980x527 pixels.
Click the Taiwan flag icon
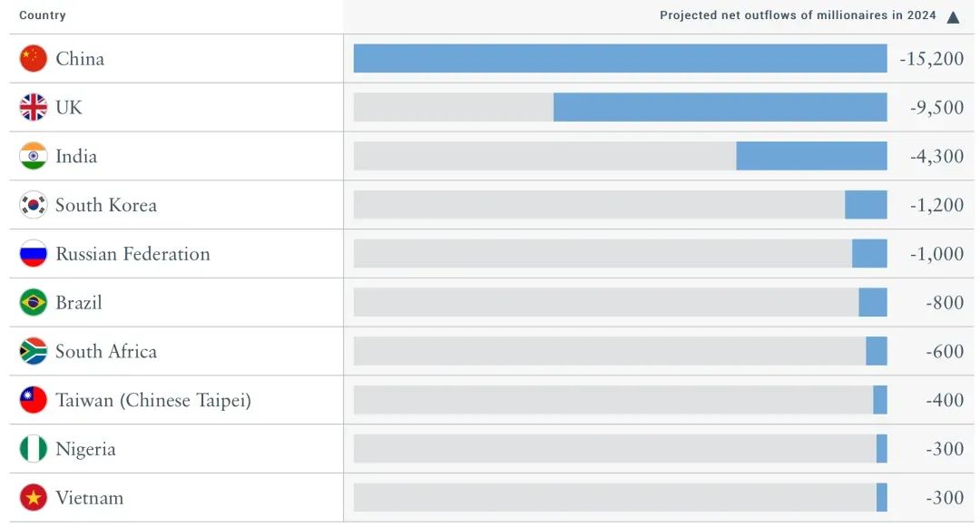tap(34, 400)
